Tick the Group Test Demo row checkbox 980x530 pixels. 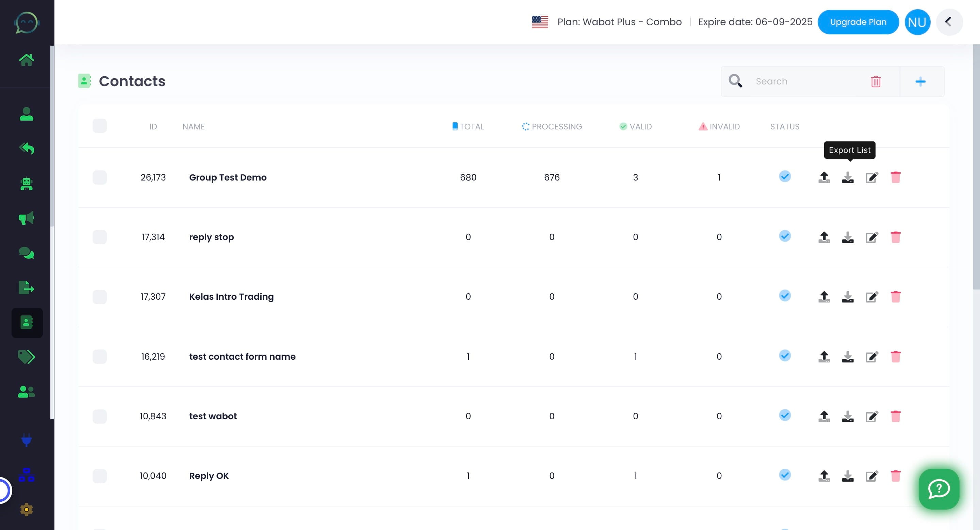pos(100,177)
